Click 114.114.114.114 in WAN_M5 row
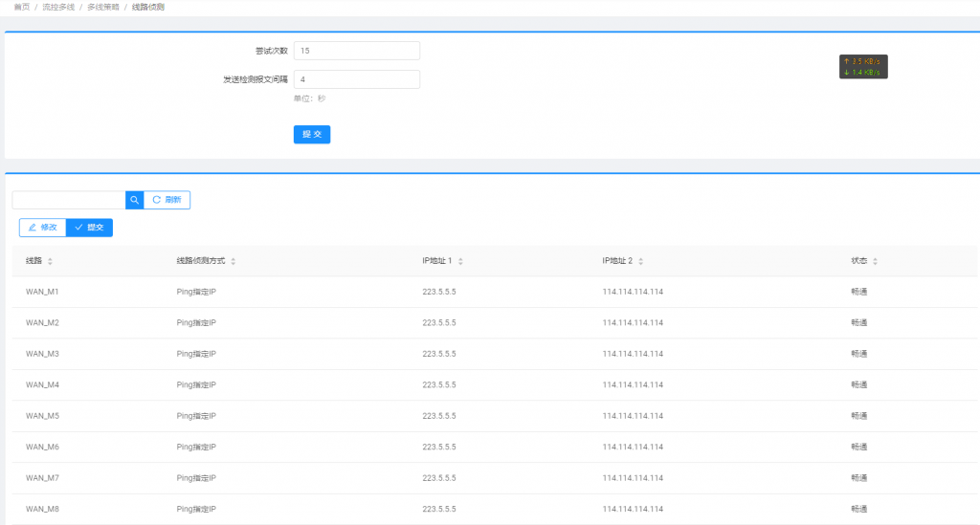This screenshot has height=525, width=980. point(633,416)
